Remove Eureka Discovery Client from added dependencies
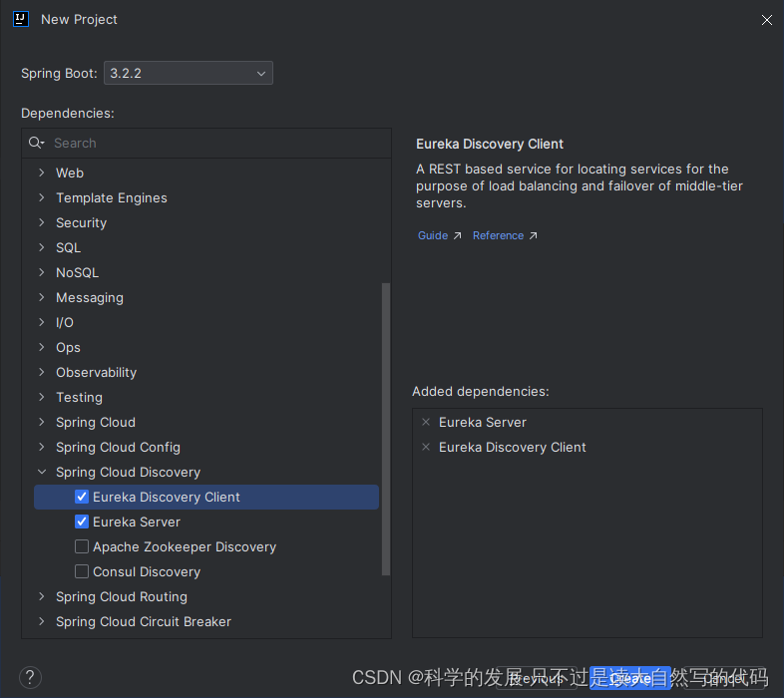The height and width of the screenshot is (698, 784). pos(426,447)
